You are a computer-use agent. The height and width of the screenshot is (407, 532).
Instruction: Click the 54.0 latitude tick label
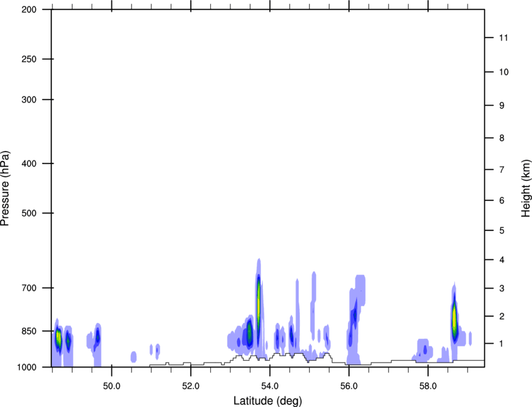click(270, 386)
